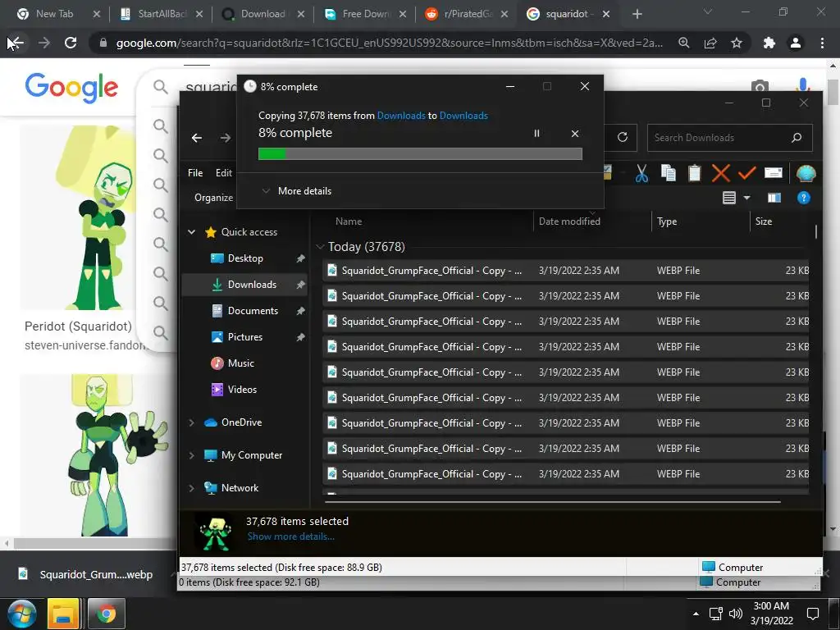Toggle the preview pane icon in Explorer
The width and height of the screenshot is (840, 630).
pyautogui.click(x=774, y=199)
